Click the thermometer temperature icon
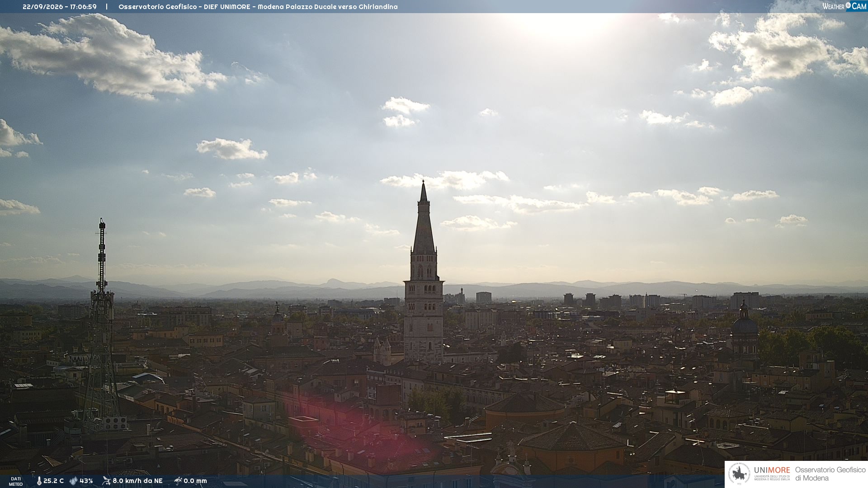Viewport: 868px width, 488px height. pyautogui.click(x=39, y=481)
